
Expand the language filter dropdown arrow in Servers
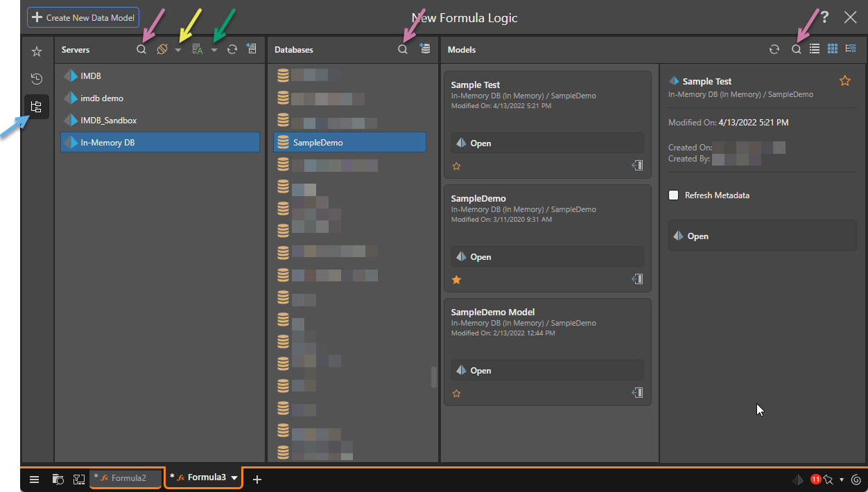[214, 50]
